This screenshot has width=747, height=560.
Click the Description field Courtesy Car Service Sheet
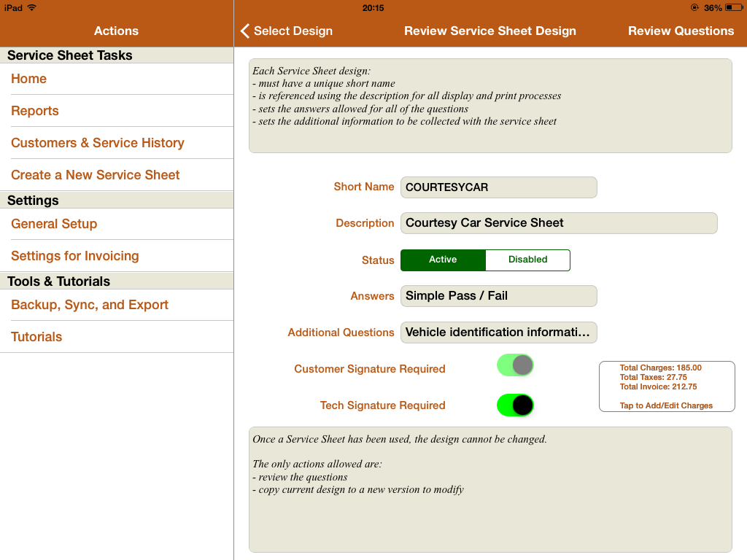coord(559,223)
